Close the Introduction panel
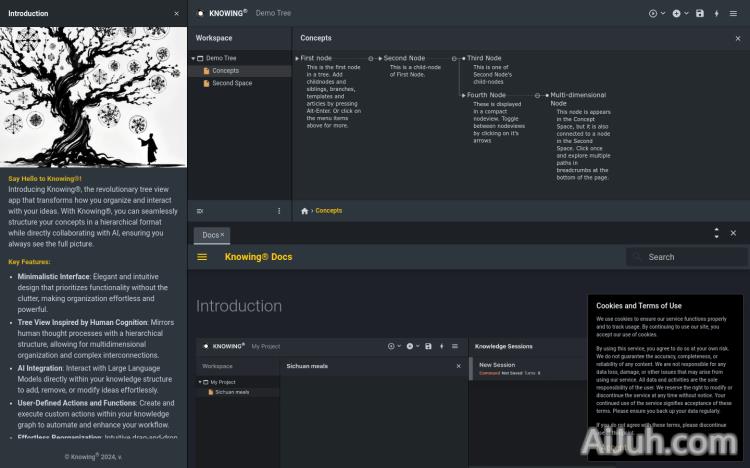 coord(177,14)
